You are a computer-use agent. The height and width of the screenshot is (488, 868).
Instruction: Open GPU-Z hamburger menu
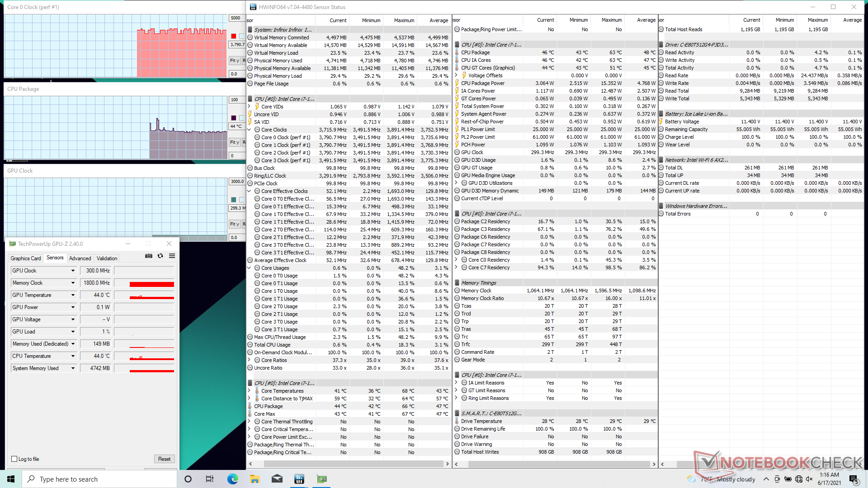pos(172,256)
